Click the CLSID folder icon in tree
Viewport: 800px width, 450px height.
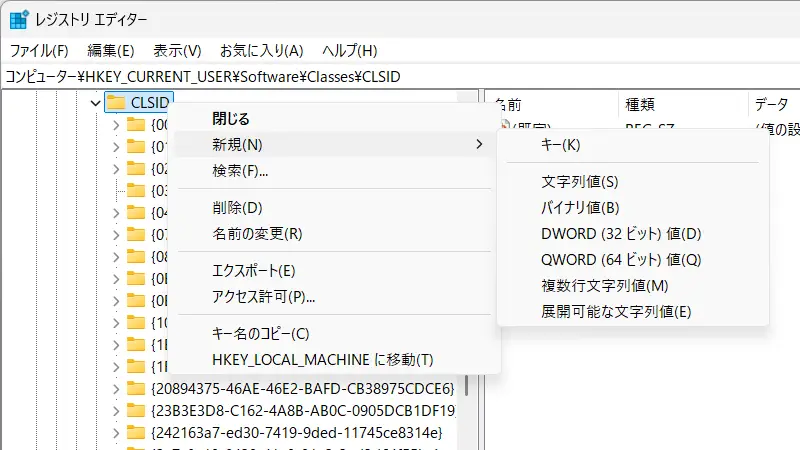(x=116, y=102)
